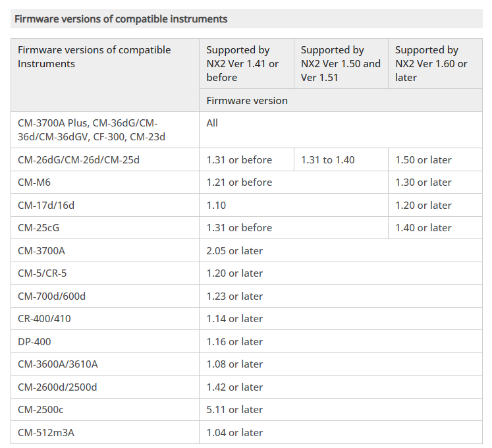Click the '1.30 or later' cell
The height and width of the screenshot is (448, 492).
pos(424,182)
